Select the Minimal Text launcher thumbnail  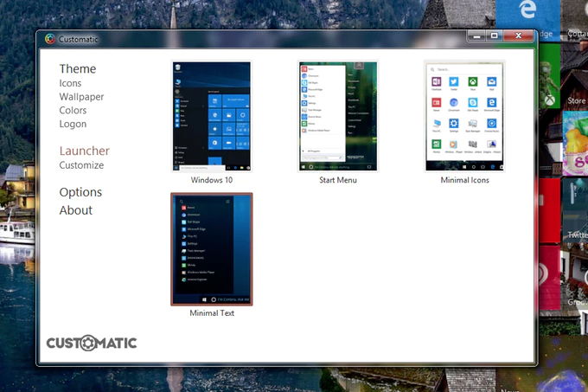211,249
